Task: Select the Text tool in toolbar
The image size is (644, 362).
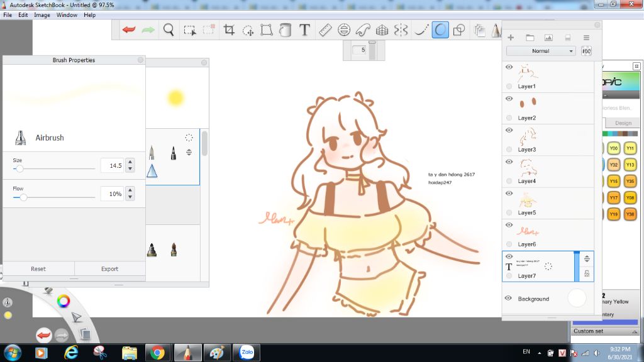Action: click(304, 30)
